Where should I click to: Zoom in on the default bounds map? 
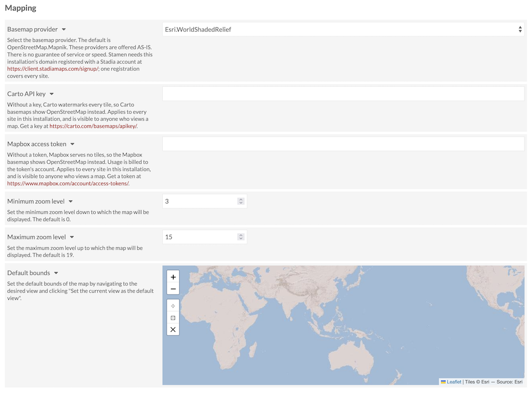click(173, 277)
